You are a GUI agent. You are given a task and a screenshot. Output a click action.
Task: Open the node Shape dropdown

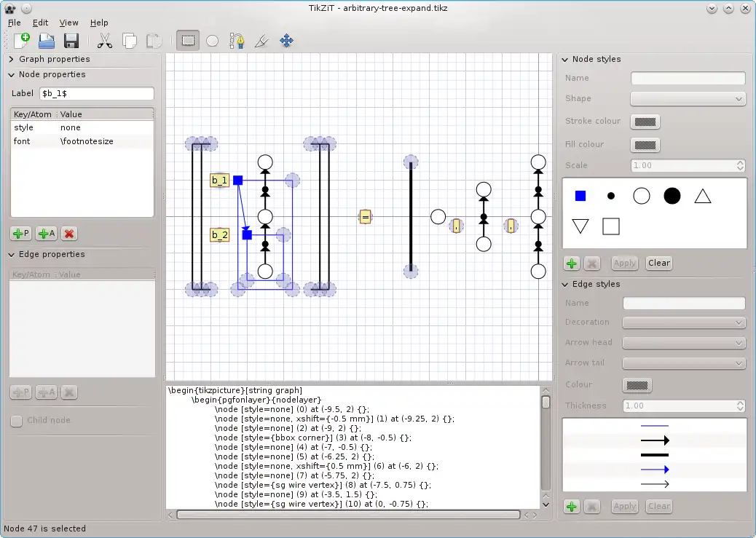[x=688, y=99]
